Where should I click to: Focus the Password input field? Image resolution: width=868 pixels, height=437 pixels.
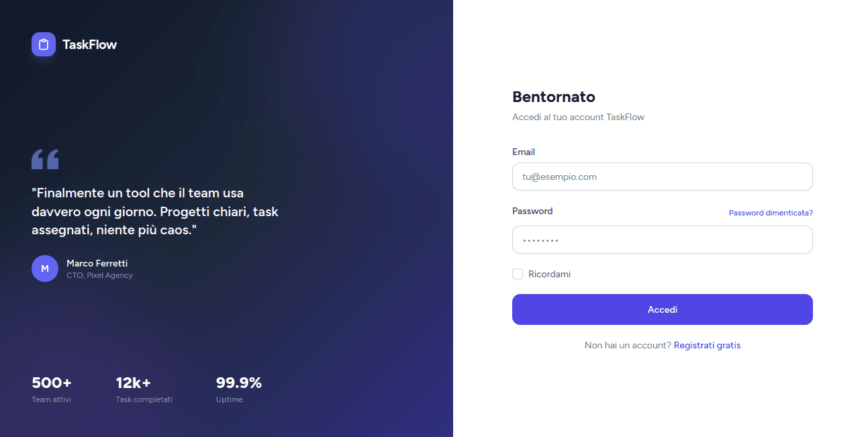(663, 240)
